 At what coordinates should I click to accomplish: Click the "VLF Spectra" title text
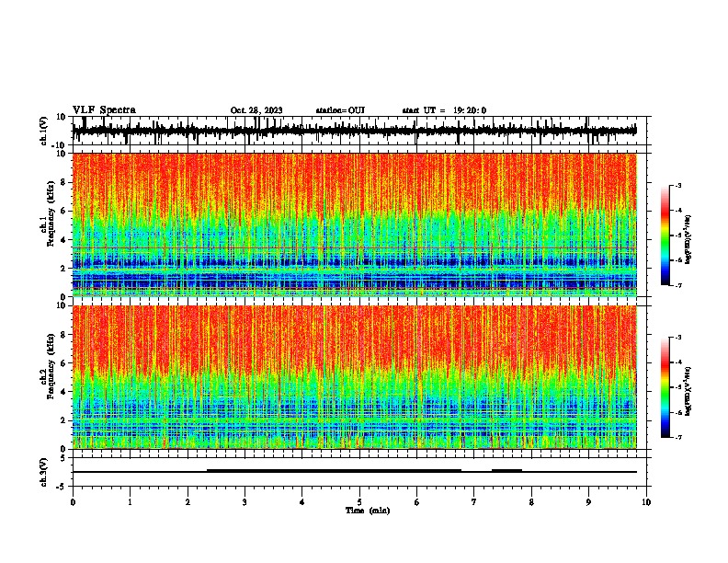click(x=104, y=110)
